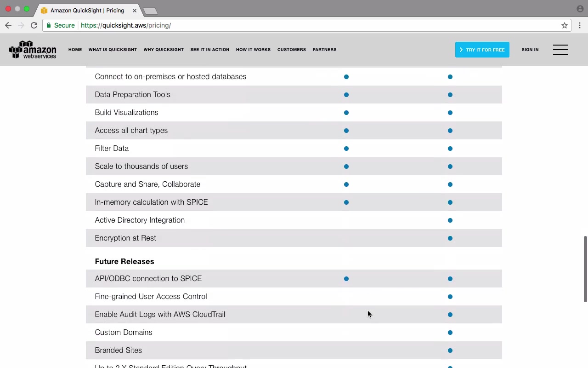588x368 pixels.
Task: Select the Amazon QuickSight Pricing tab
Action: (x=88, y=10)
